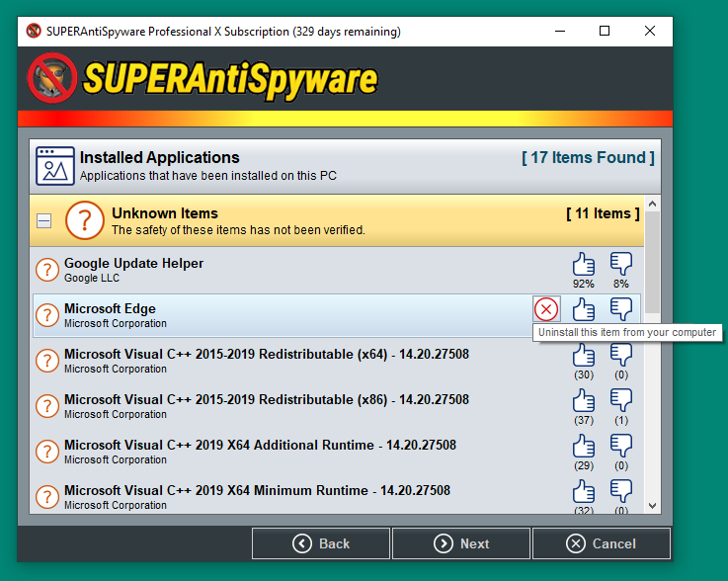728x581 pixels.
Task: Click Microsoft Edge question mark status icon
Action: coord(47,315)
